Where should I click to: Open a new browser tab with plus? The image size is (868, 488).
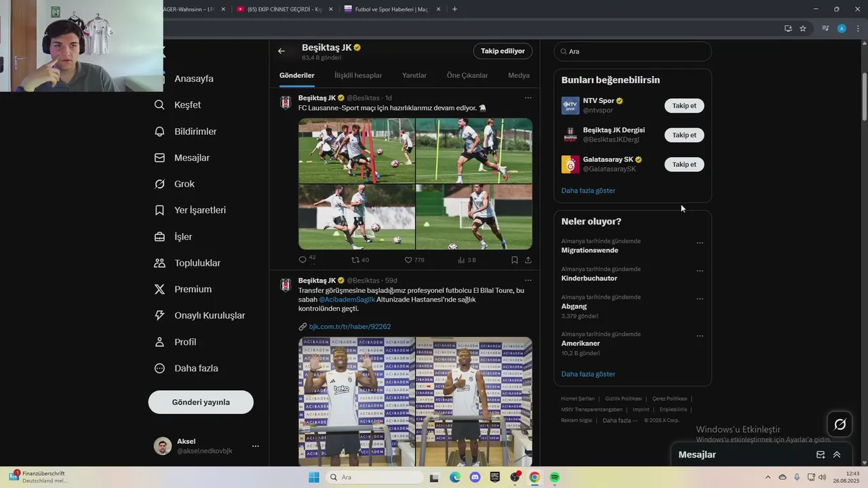pyautogui.click(x=454, y=9)
